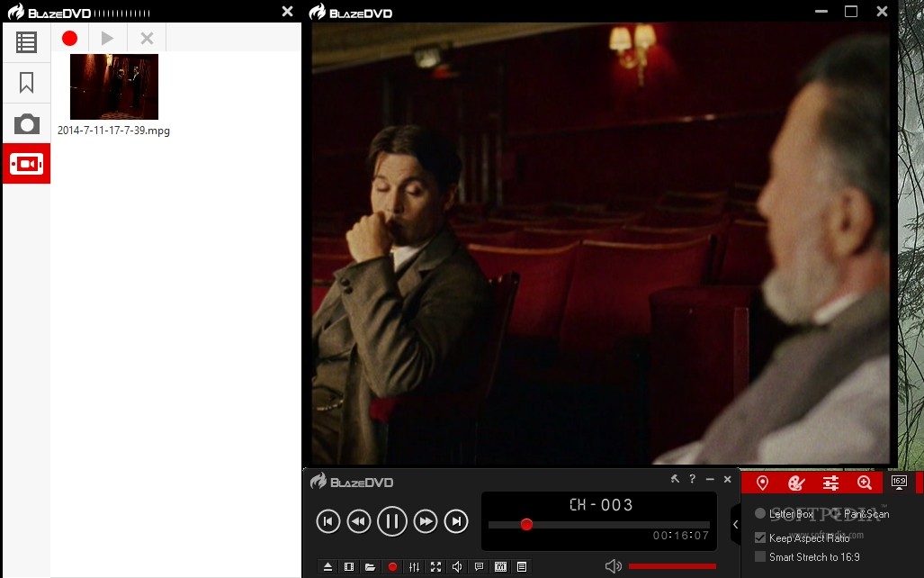Rewind the video

[359, 521]
